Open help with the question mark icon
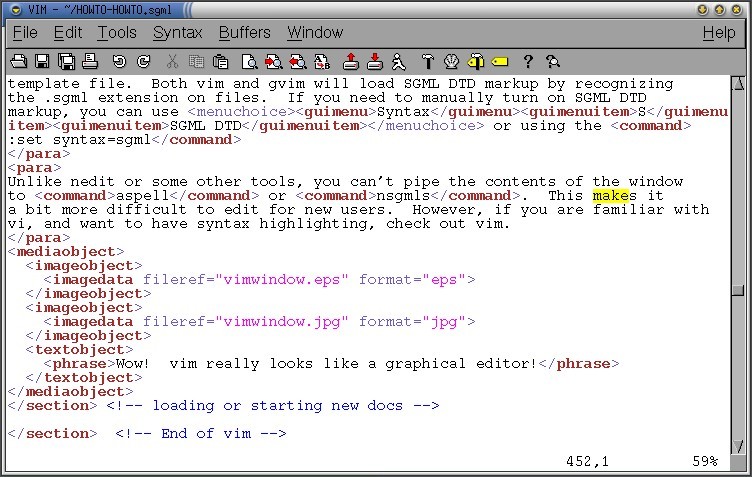Image resolution: width=752 pixels, height=477 pixels. 528,61
